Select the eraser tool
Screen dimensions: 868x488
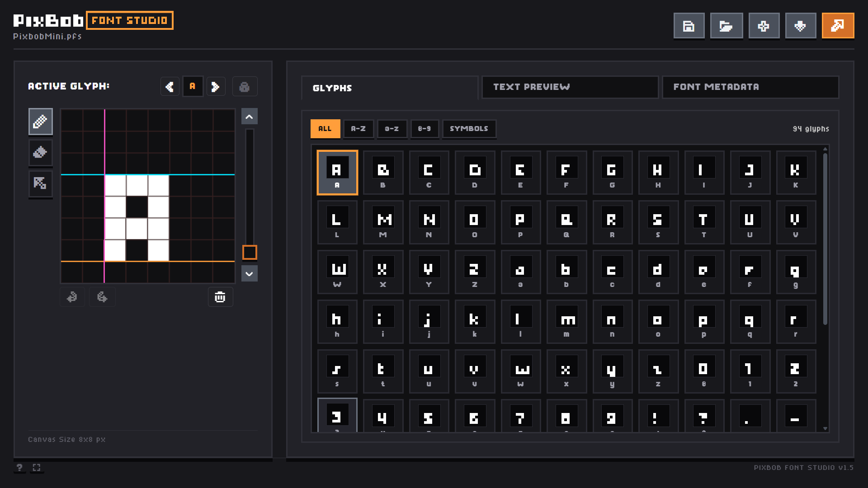(40, 152)
